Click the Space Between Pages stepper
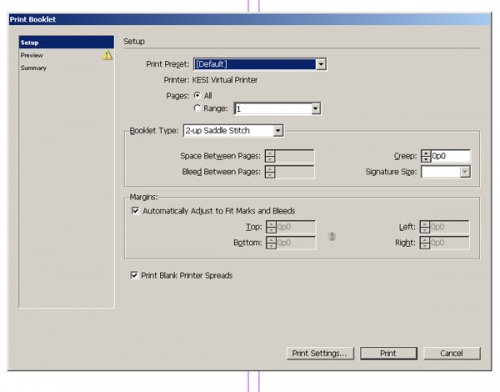Screen dimensions: 500x392 [x=270, y=156]
